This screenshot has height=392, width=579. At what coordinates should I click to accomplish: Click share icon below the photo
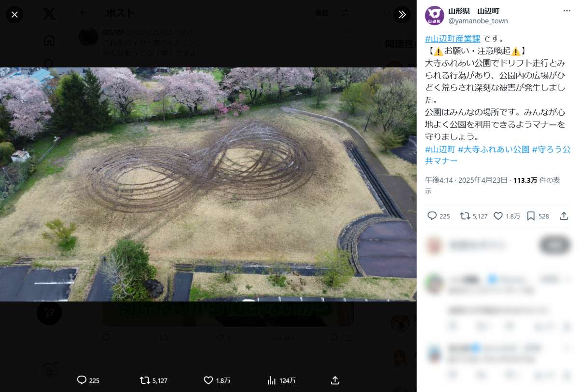click(x=335, y=380)
